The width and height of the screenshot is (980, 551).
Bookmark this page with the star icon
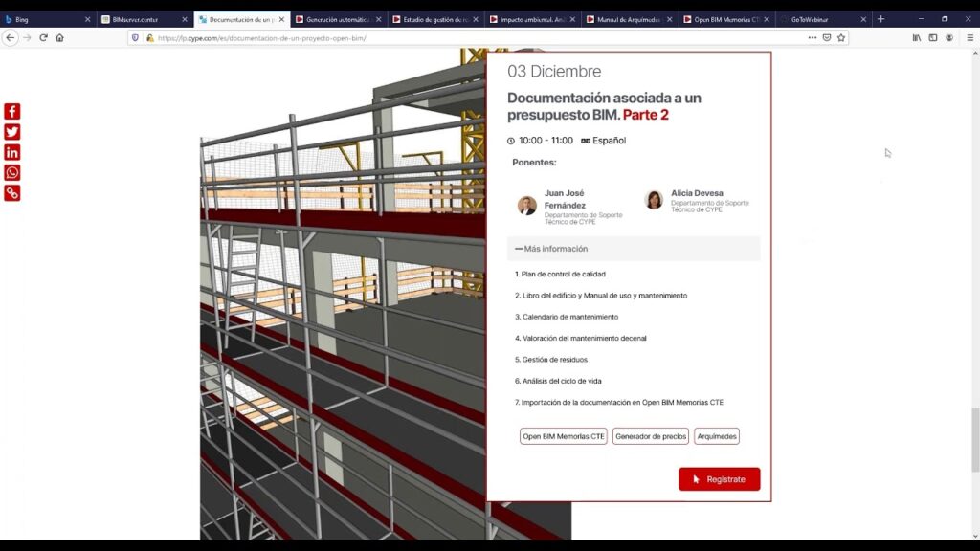pos(841,38)
